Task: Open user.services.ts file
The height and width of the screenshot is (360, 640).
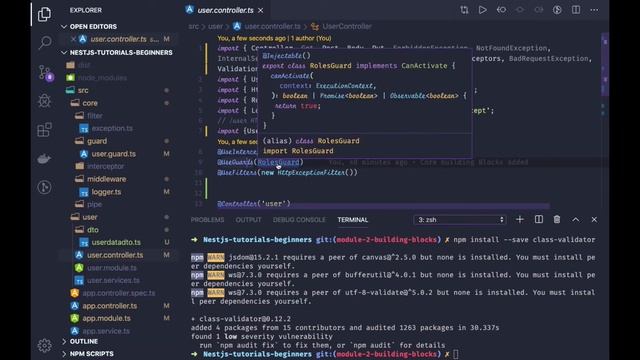Action: 113,280
